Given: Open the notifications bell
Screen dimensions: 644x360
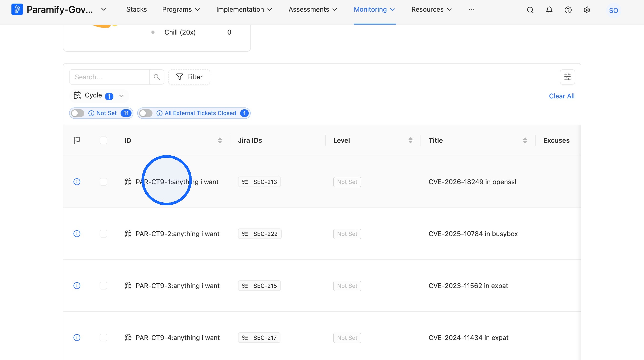Looking at the screenshot, I should (549, 10).
